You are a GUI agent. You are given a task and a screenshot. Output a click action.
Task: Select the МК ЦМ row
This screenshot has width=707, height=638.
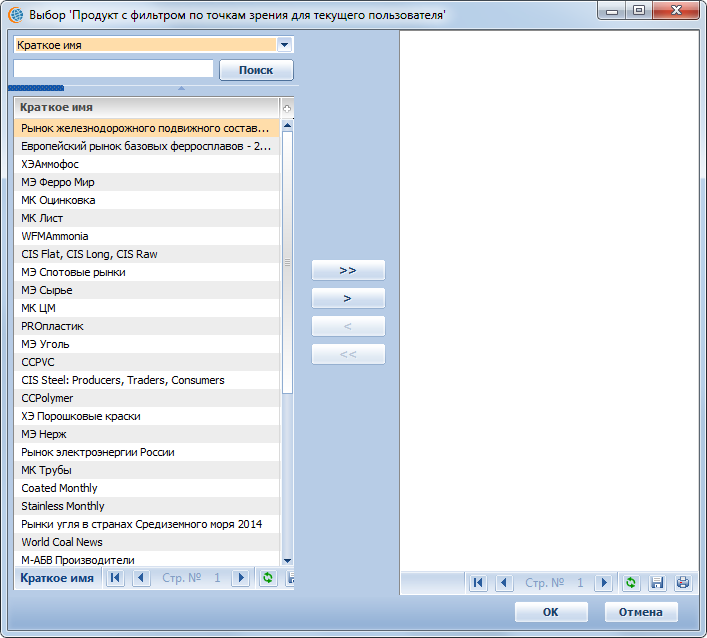point(147,308)
